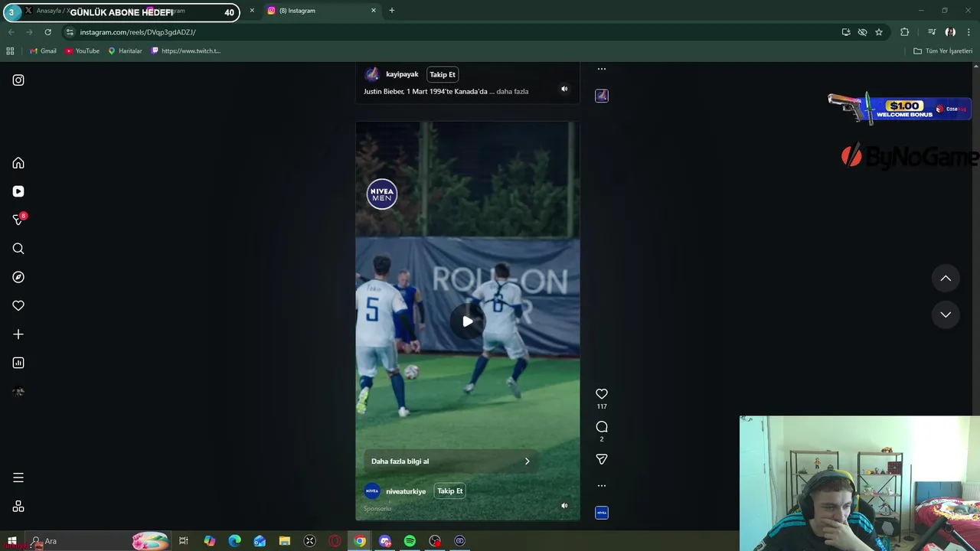Screen dimensions: 980x551
Task: Click the Nivea Men logo on the video
Action: pos(382,194)
